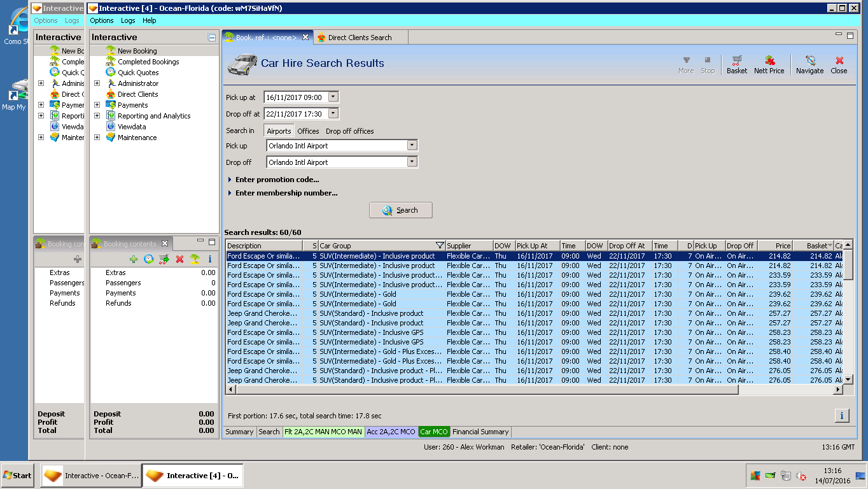The height and width of the screenshot is (489, 868).
Task: Switch search to Drop off offices
Action: (x=349, y=131)
